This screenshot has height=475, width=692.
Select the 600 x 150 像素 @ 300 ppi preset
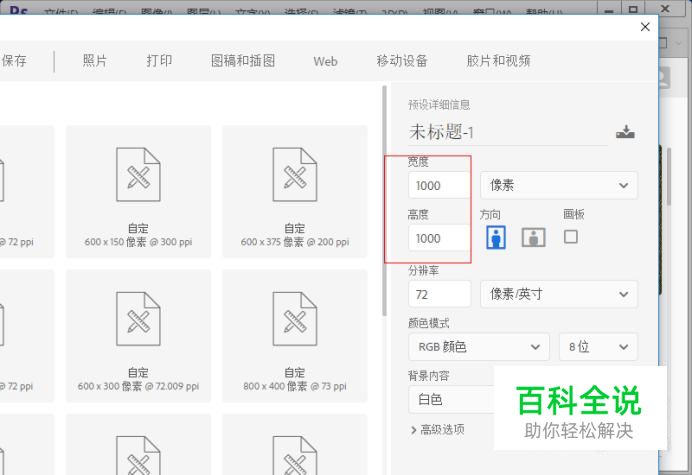tap(138, 192)
